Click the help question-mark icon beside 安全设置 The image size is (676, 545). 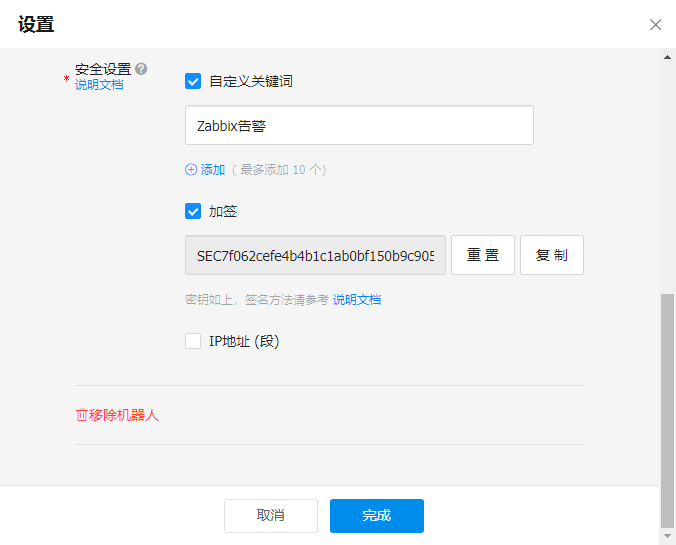coord(141,69)
